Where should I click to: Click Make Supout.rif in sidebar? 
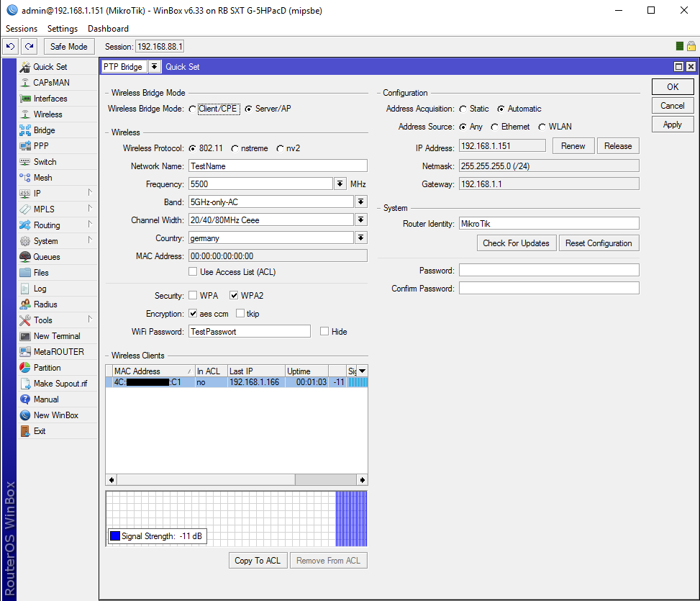[x=60, y=384]
